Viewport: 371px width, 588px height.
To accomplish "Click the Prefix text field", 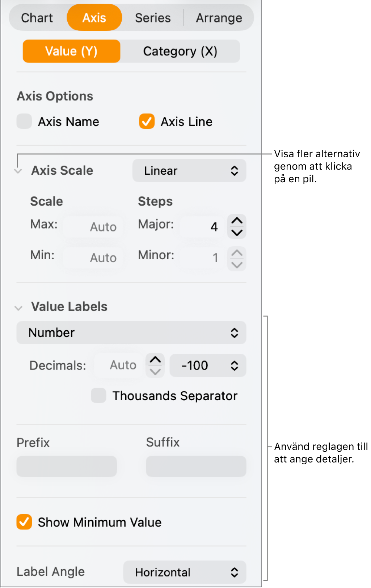I will click(x=67, y=466).
